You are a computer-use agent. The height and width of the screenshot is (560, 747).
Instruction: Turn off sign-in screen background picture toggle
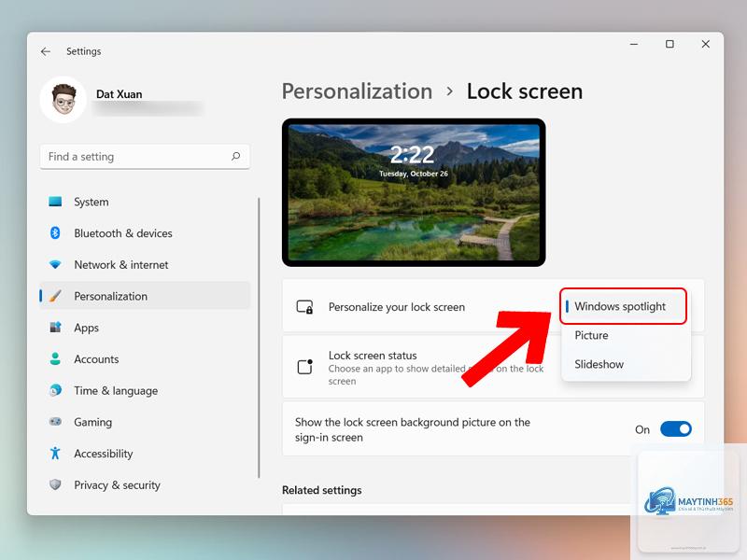[675, 429]
